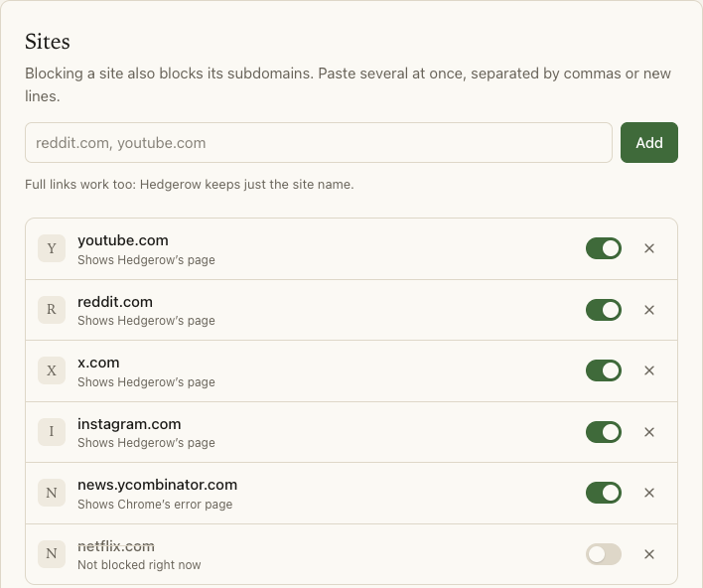Focus the site entry field with reddit.com placeholder
The height and width of the screenshot is (588, 703).
pos(319,143)
